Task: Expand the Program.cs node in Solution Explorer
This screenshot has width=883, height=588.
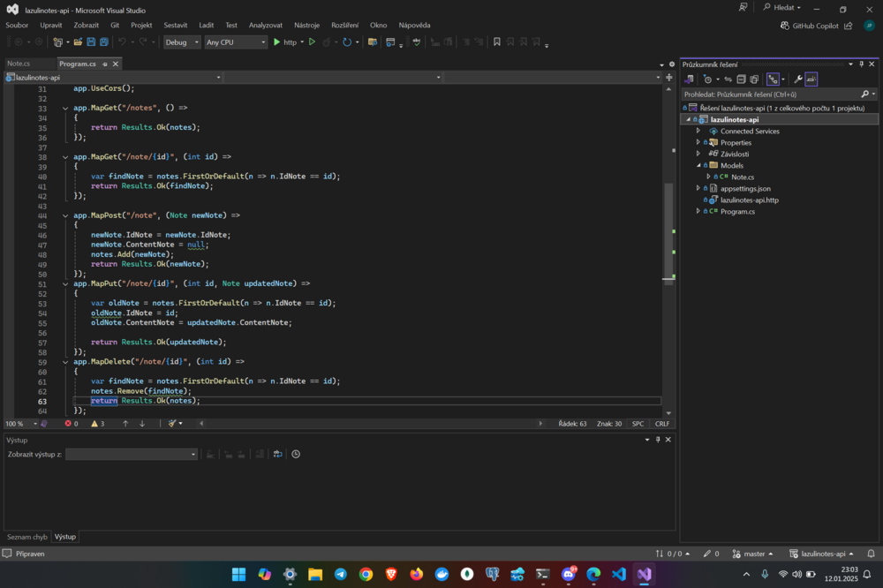Action: coord(698,211)
